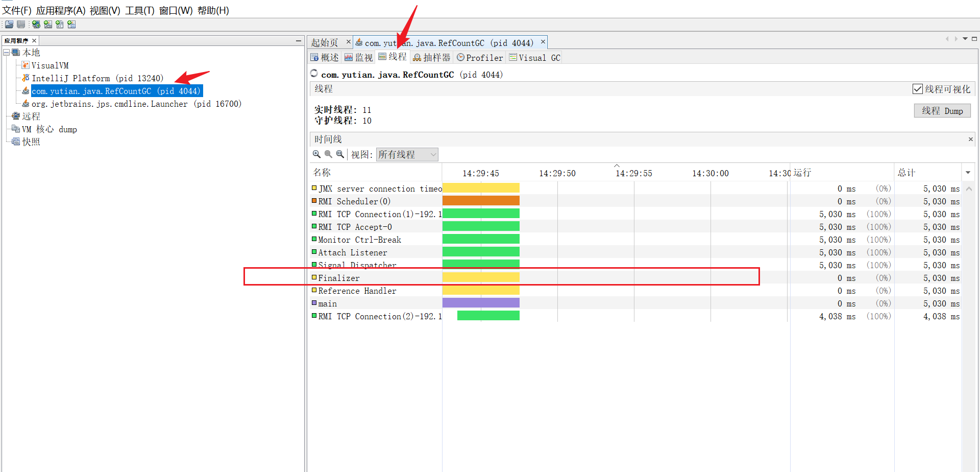Open the 视图 所有线程 dropdown
This screenshot has width=980, height=472.
(x=407, y=154)
